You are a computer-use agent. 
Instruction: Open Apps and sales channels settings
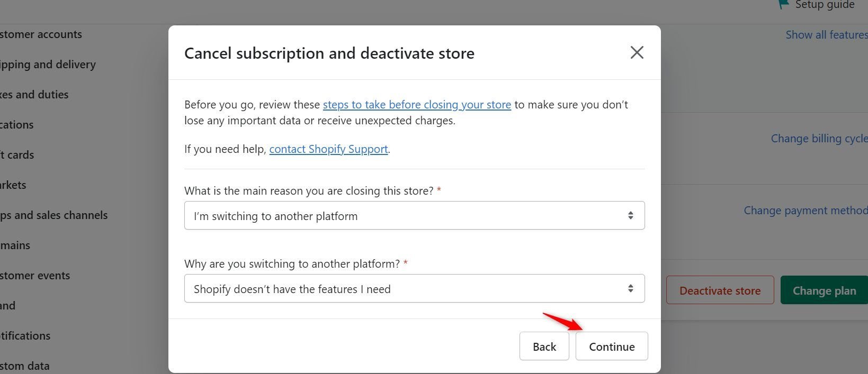pos(53,215)
